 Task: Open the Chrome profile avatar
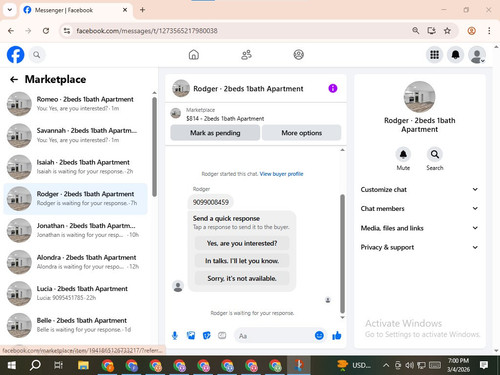point(471,31)
